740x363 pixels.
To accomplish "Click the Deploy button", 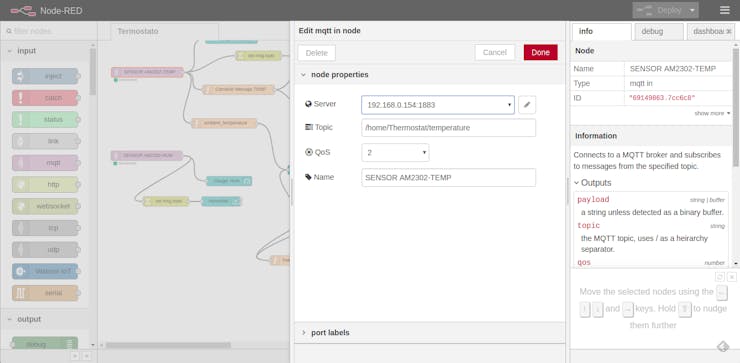I will click(660, 10).
